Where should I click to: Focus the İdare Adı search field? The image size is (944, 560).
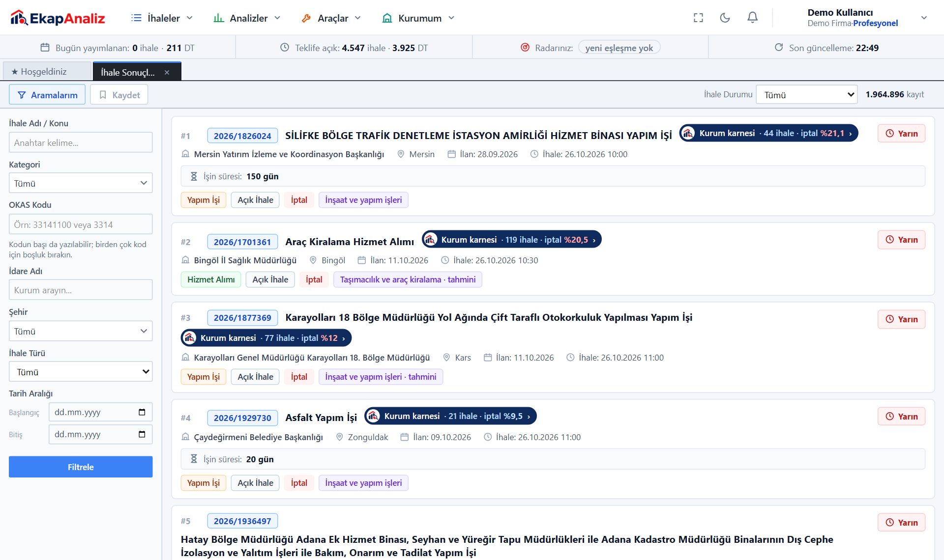click(x=81, y=290)
